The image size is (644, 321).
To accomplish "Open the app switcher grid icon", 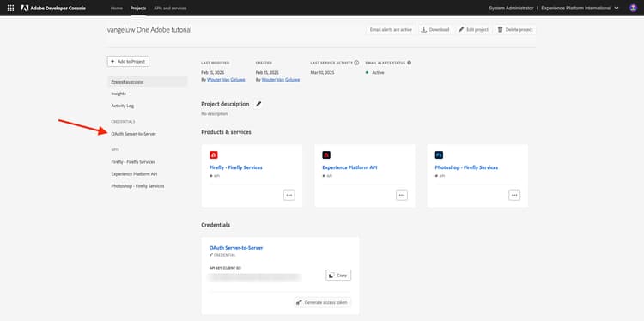I will click(x=10, y=8).
